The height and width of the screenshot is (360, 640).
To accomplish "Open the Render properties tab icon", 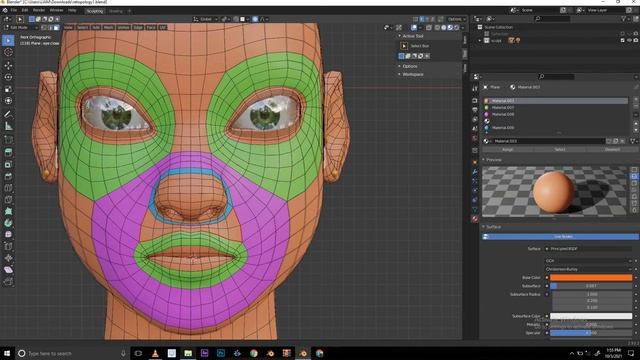I will point(475,100).
